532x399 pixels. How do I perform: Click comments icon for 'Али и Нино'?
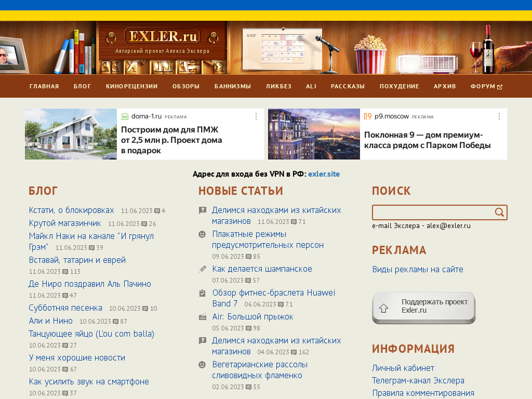click(116, 322)
